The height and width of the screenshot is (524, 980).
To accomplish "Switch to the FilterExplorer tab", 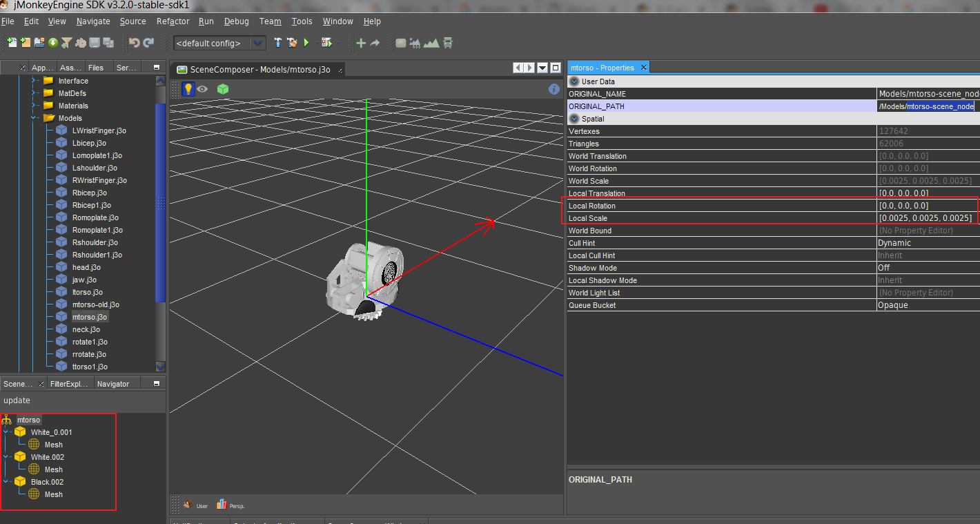I will pos(69,384).
